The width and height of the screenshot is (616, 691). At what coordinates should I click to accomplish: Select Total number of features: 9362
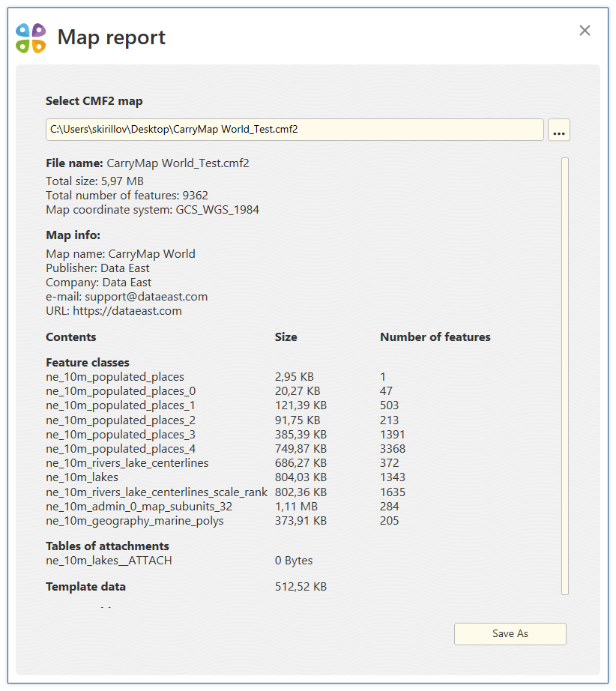127,195
